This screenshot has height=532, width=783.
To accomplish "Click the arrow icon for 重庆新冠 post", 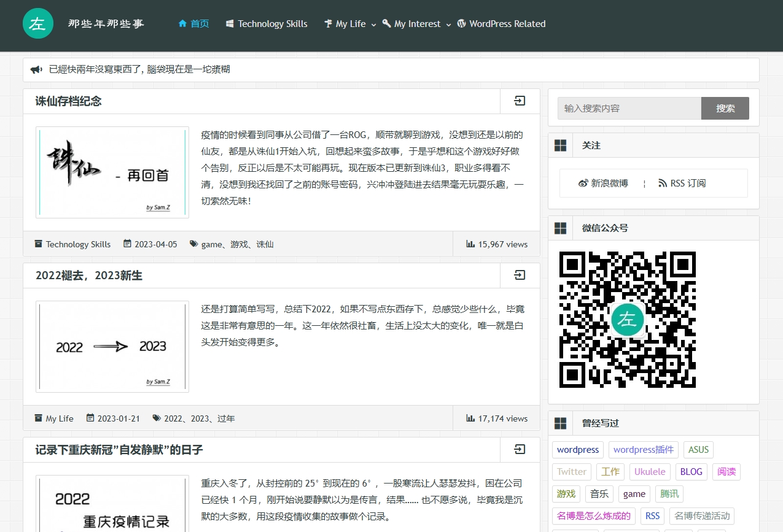I will 520,450.
